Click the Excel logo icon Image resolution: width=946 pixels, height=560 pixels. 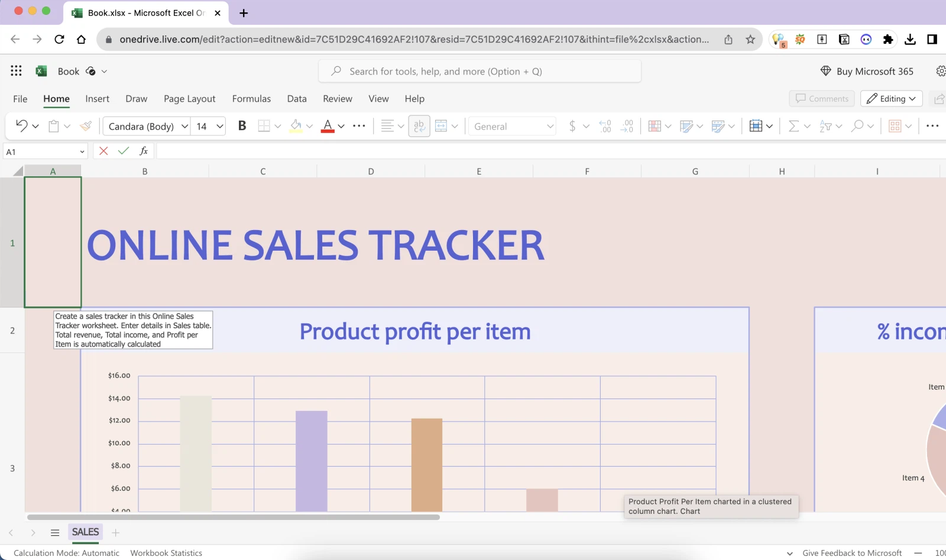pos(41,71)
